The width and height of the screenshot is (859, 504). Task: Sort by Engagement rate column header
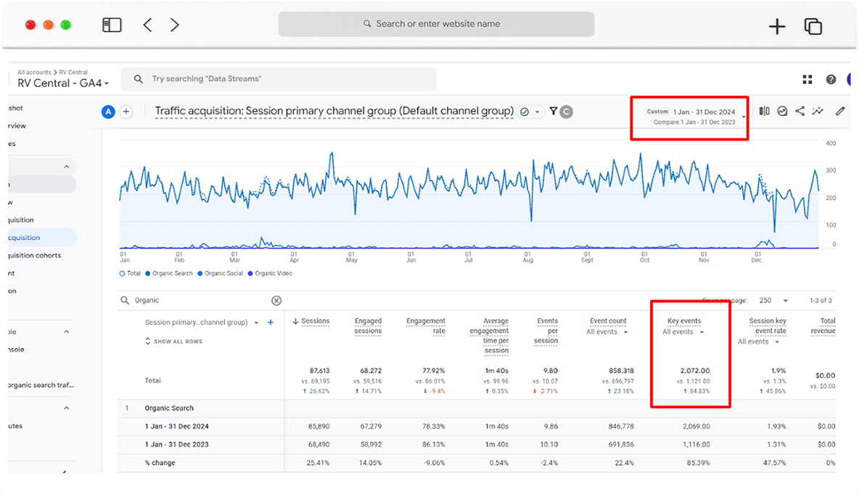coord(426,326)
